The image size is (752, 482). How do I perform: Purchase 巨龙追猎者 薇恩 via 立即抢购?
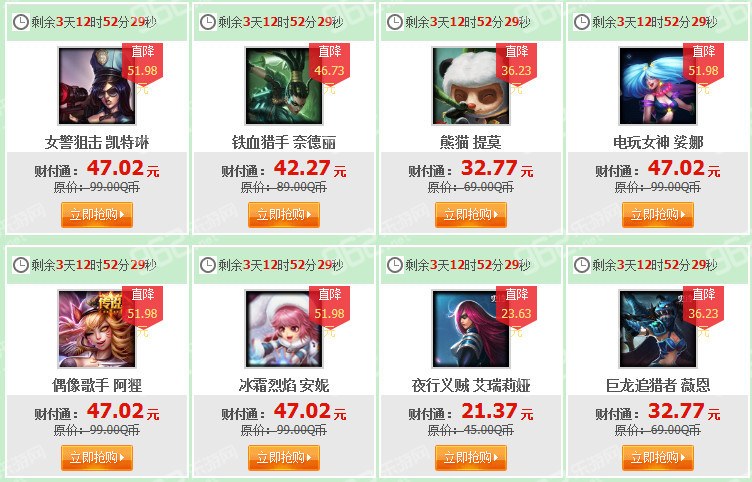click(658, 458)
